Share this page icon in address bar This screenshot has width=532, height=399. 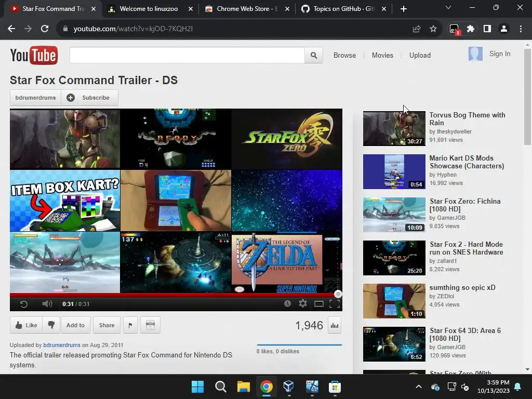[417, 29]
